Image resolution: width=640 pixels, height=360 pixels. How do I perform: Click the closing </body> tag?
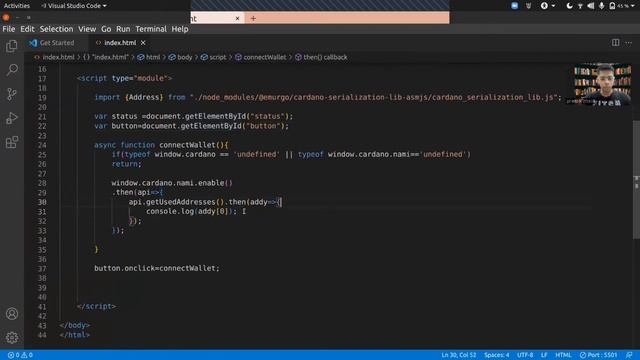point(75,325)
